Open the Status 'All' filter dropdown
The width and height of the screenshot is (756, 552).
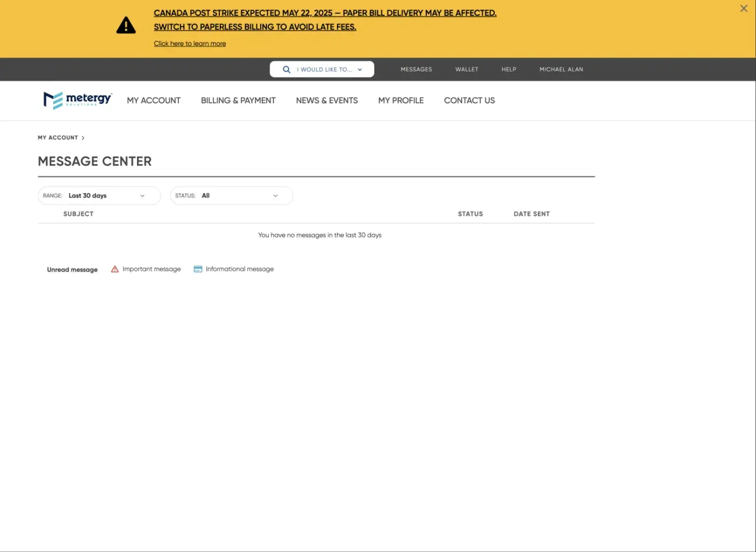click(231, 196)
